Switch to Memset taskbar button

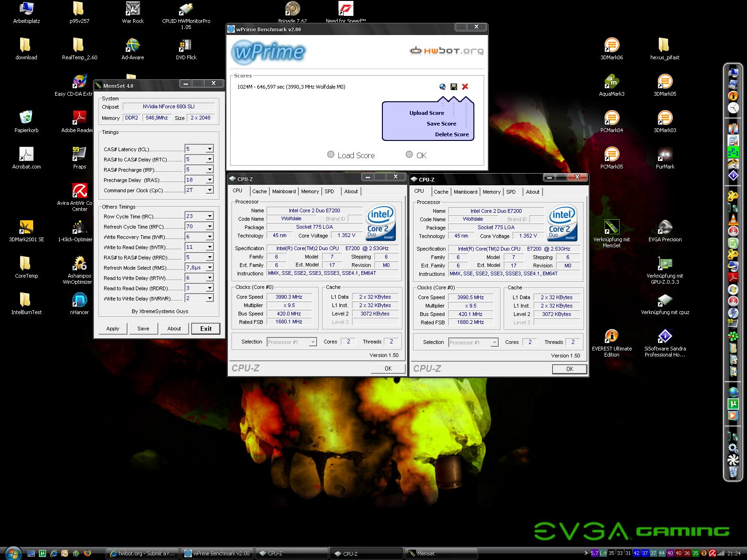tap(441, 553)
